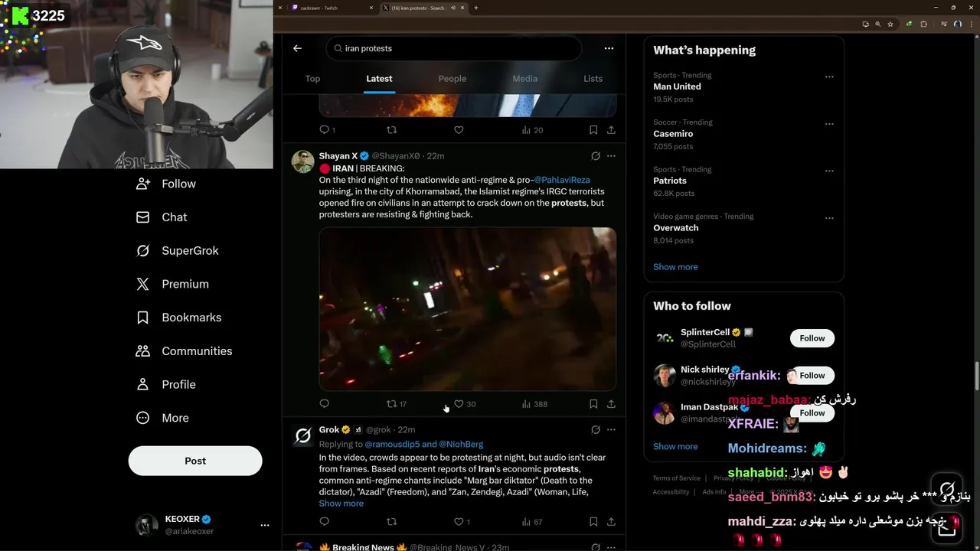Open Grok explain icon on Shayan X tweet
This screenshot has height=551, width=980.
[596, 156]
